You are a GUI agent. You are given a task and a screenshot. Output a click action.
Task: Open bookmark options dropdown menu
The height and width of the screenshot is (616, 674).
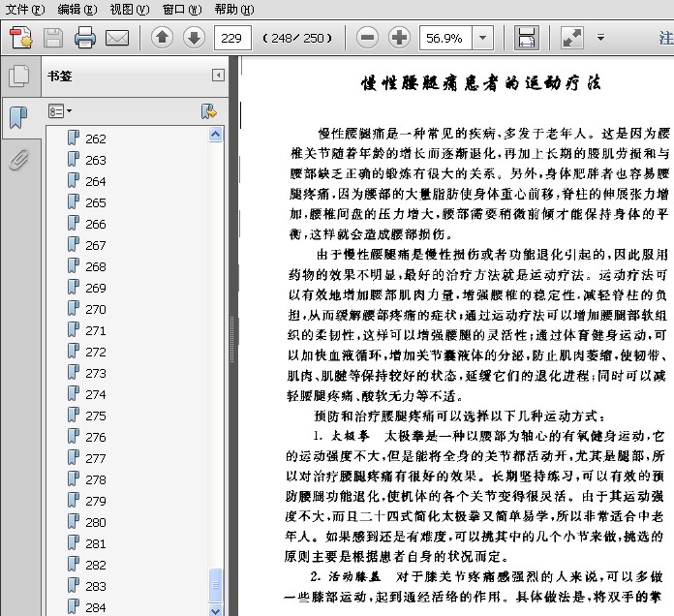coord(60,111)
